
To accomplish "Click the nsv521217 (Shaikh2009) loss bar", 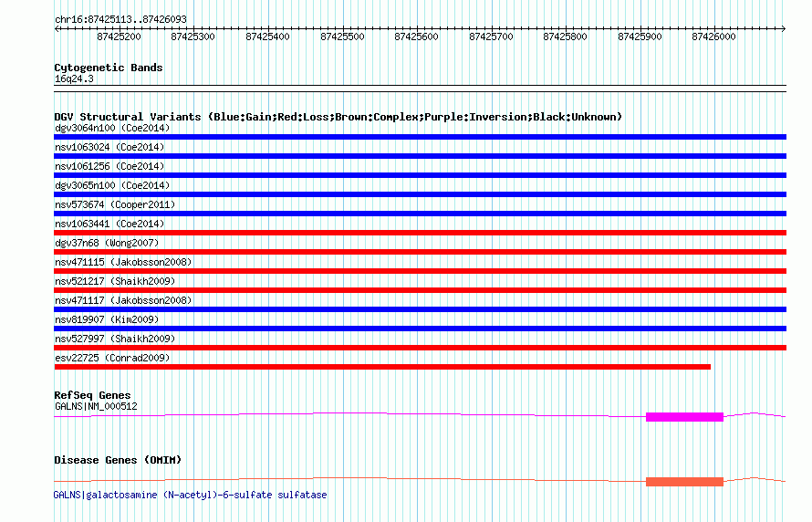I will 420,290.
